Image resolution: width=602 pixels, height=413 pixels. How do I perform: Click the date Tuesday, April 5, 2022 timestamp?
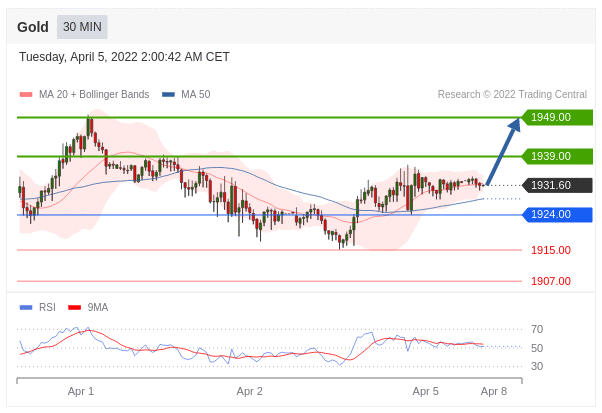(124, 57)
